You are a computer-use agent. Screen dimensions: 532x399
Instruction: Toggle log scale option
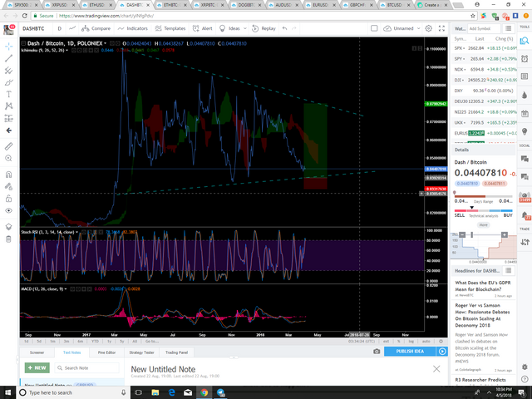pyautogui.click(x=411, y=342)
